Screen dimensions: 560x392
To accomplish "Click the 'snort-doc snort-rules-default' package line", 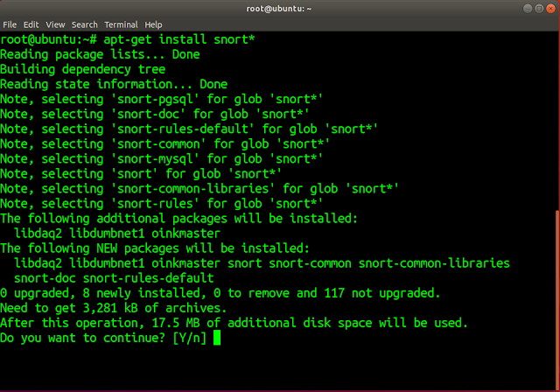I will coord(114,278).
